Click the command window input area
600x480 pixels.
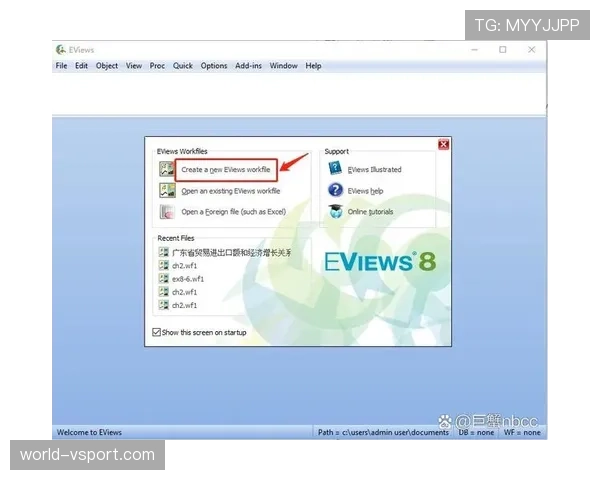click(x=299, y=94)
